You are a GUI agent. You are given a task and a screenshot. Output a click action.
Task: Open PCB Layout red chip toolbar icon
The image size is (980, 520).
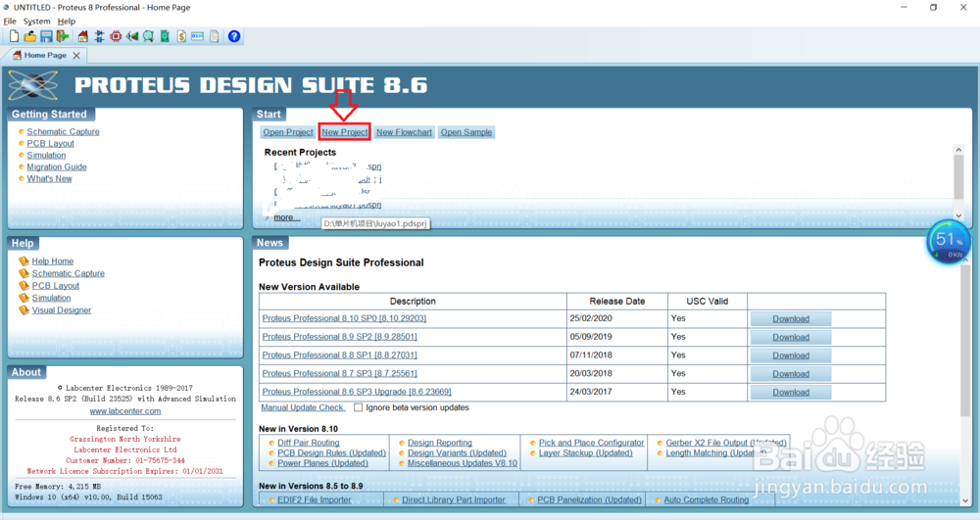coord(116,36)
